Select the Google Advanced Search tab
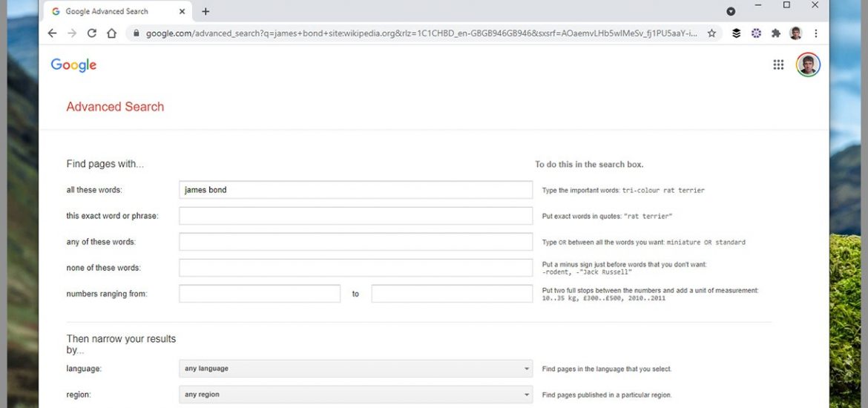This screenshot has width=868, height=408. [x=119, y=11]
